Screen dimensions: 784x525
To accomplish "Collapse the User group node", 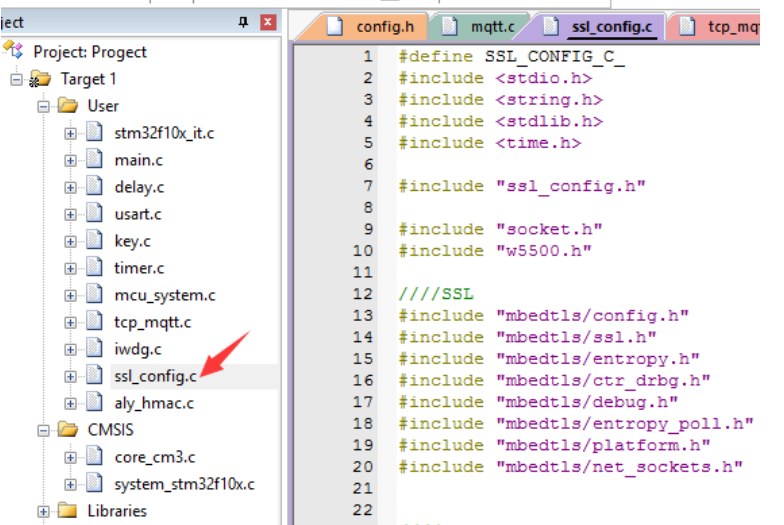I will pos(44,105).
